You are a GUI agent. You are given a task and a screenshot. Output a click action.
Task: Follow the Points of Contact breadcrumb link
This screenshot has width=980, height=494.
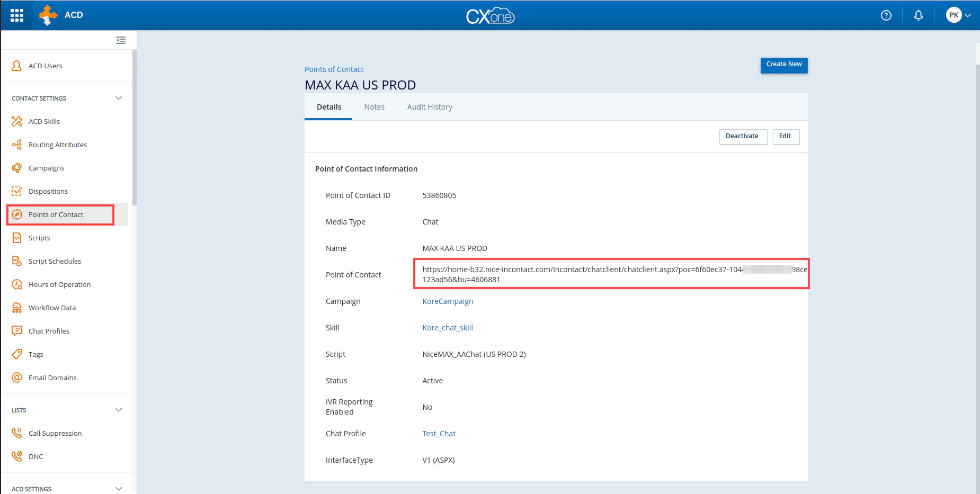click(x=334, y=69)
